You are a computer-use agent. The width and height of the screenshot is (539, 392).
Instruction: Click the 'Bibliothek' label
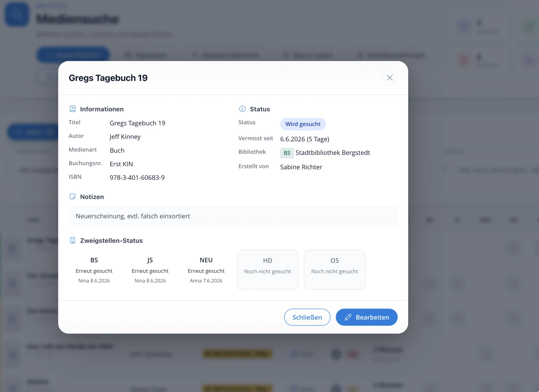(252, 152)
